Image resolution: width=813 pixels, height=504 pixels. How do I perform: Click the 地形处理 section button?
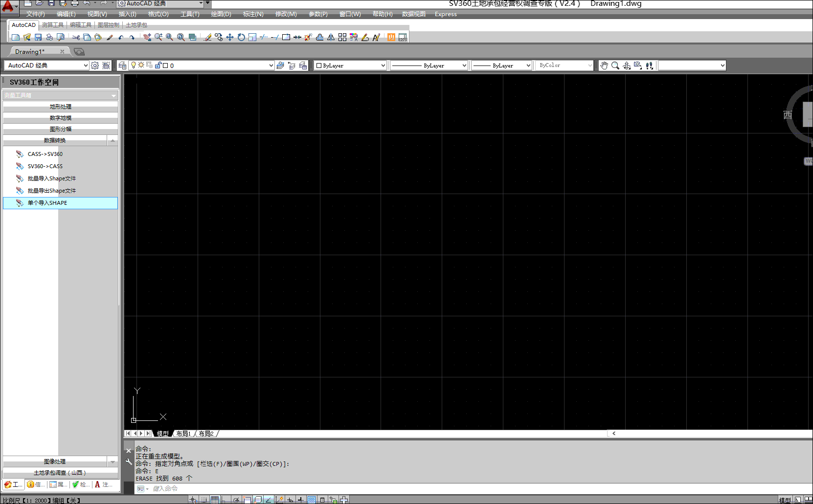pos(60,107)
